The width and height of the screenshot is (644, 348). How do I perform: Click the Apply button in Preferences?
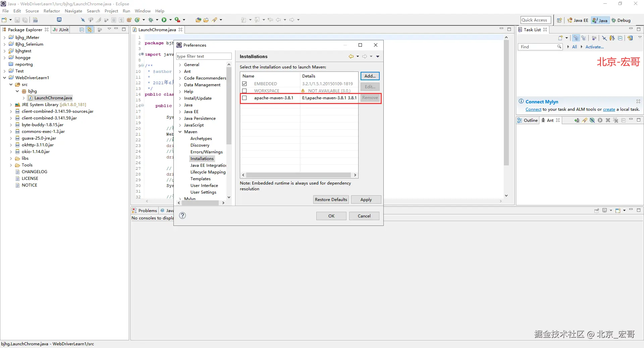(366, 200)
